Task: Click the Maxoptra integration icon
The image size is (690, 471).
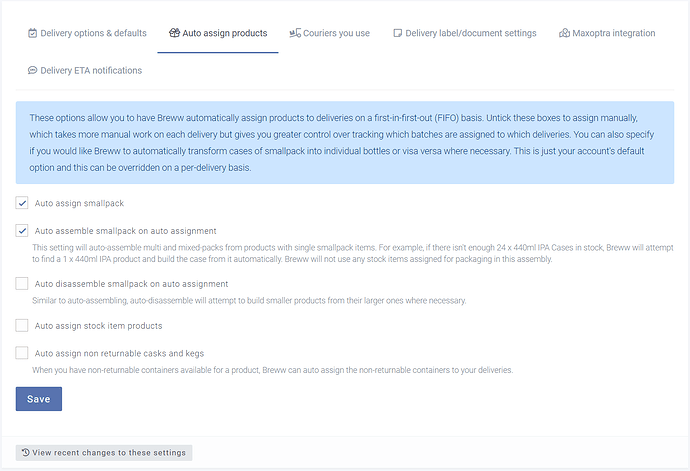Action: [x=564, y=34]
